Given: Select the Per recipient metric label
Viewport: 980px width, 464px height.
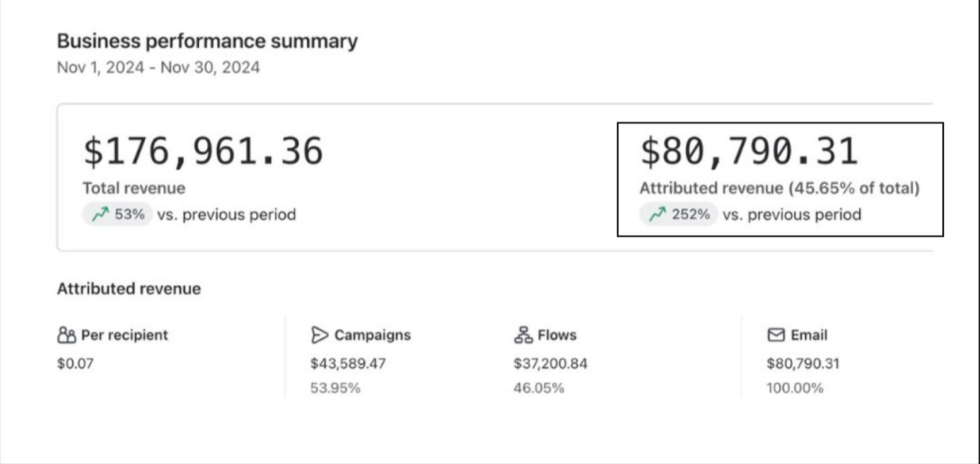Looking at the screenshot, I should [124, 335].
